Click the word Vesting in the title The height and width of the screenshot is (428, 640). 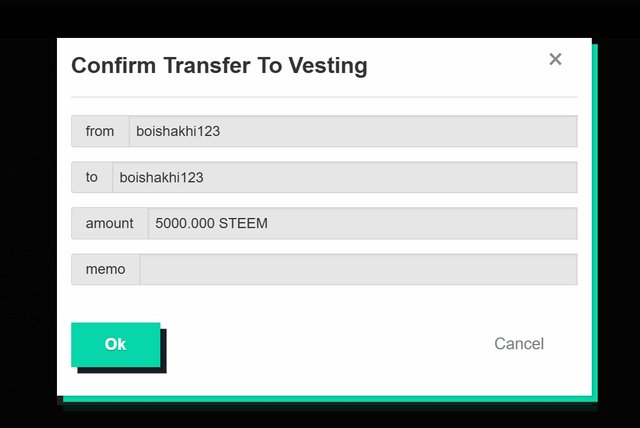[328, 66]
